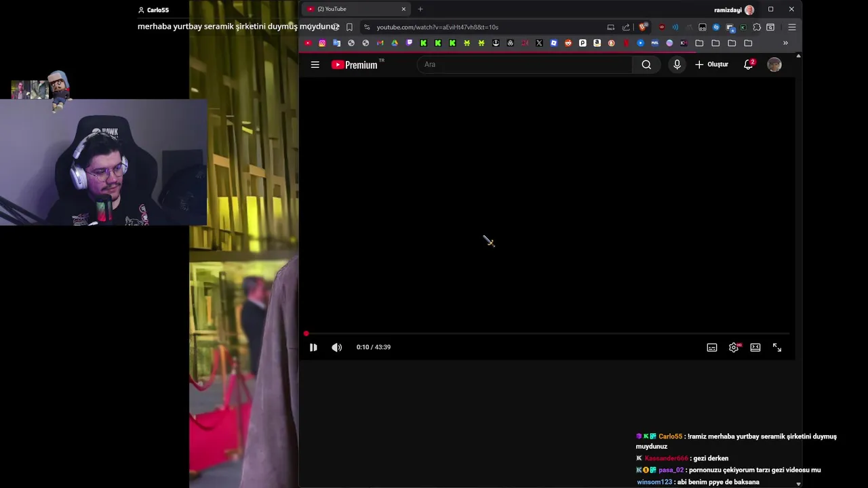Click the search magnifier button
This screenshot has height=488, width=868.
646,64
